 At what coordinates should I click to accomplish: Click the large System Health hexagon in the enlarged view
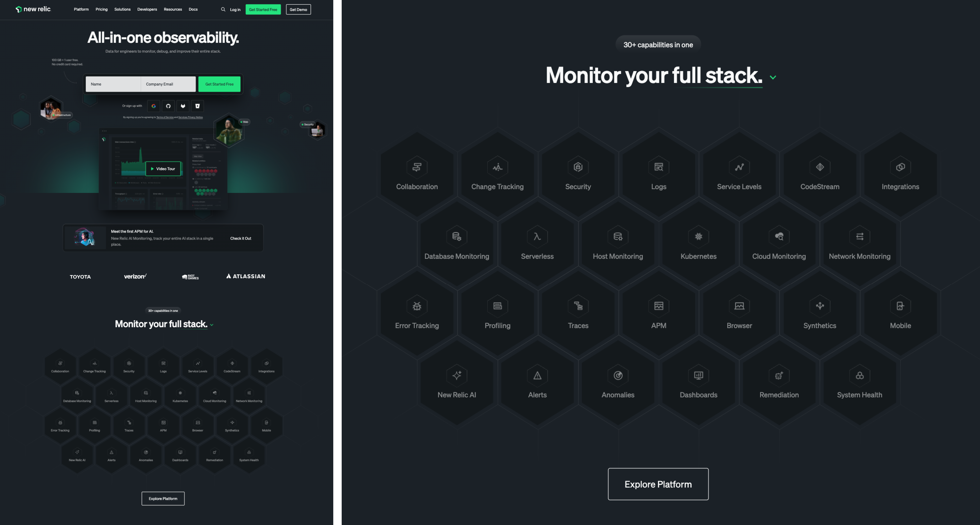coord(860,383)
